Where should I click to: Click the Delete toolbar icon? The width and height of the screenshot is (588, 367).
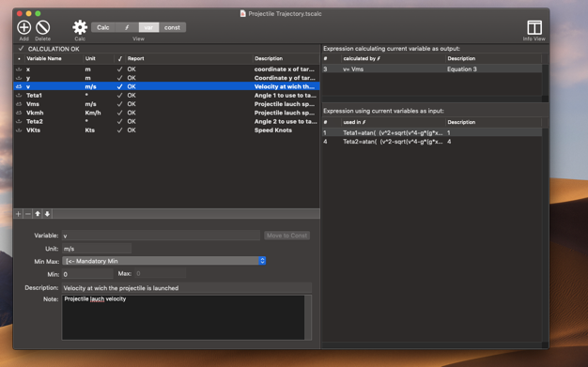(43, 27)
